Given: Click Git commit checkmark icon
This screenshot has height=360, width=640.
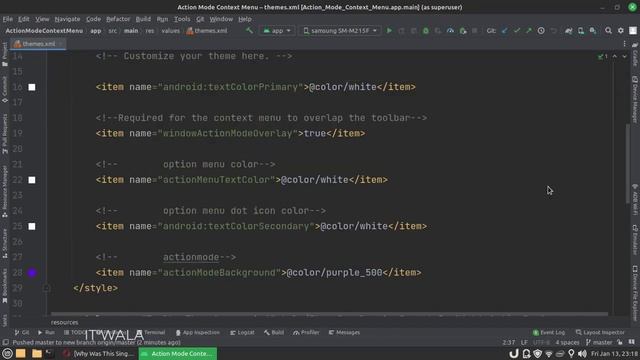Looking at the screenshot, I should [517, 31].
